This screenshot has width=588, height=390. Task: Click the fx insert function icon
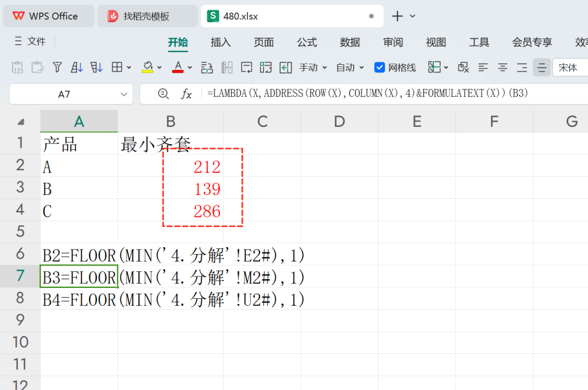tap(187, 93)
